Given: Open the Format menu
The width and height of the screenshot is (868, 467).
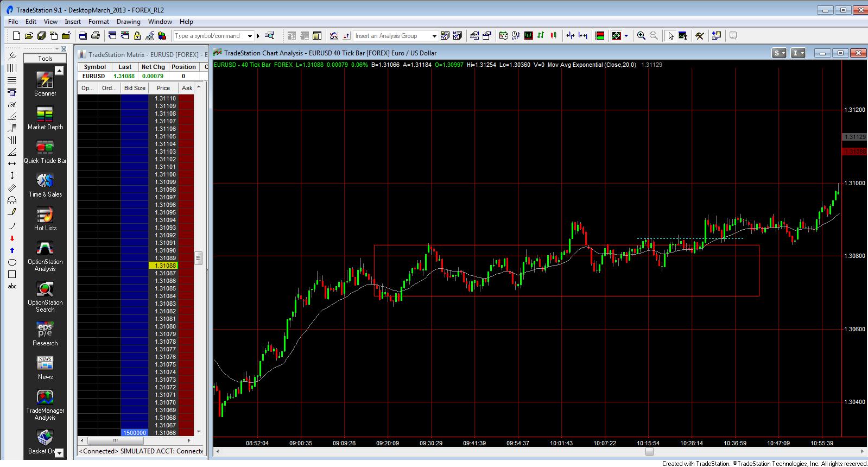Looking at the screenshot, I should [x=99, y=22].
